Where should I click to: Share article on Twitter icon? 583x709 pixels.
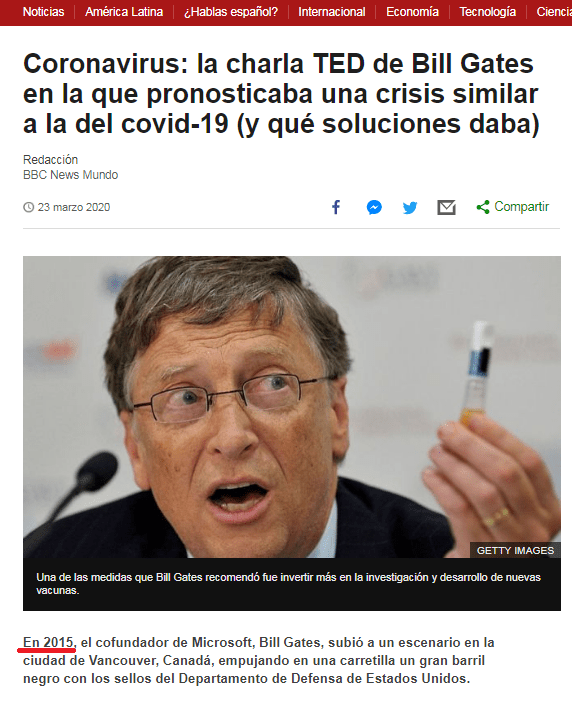pyautogui.click(x=410, y=208)
